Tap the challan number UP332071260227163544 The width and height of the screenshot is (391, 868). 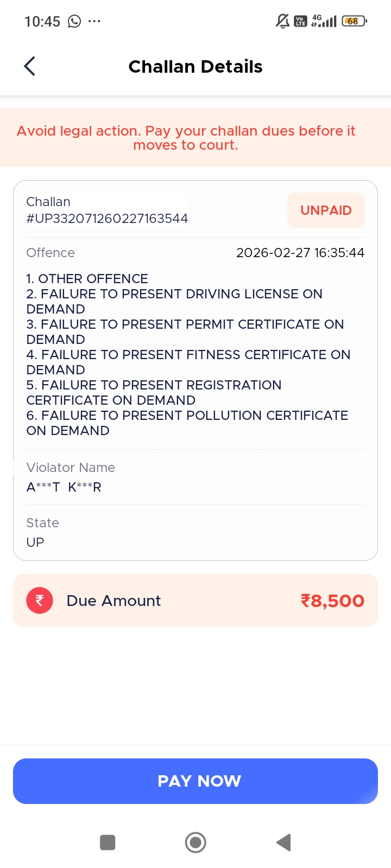[107, 218]
